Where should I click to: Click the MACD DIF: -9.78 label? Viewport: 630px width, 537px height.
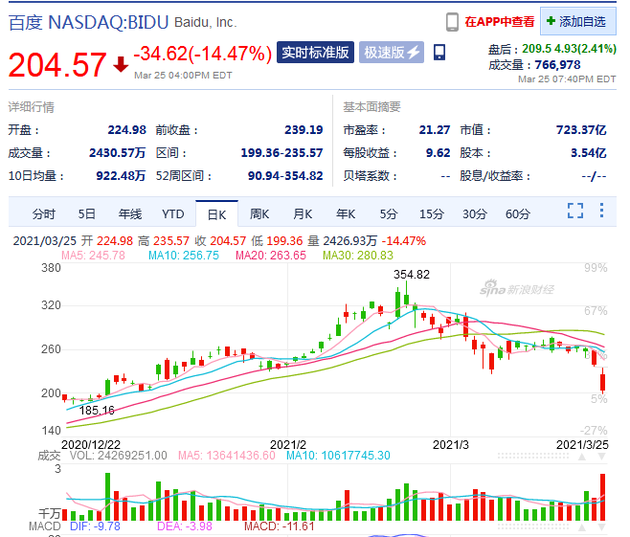coord(95,526)
